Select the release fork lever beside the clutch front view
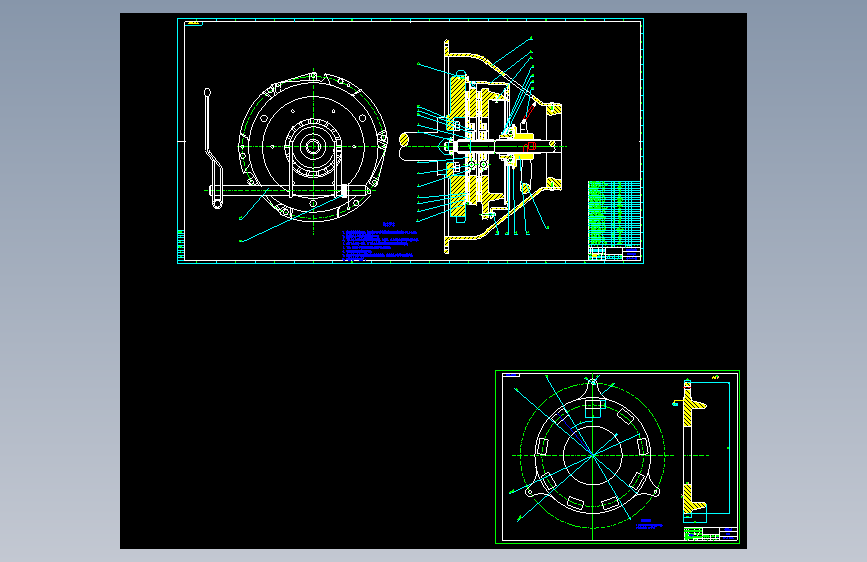 213,148
